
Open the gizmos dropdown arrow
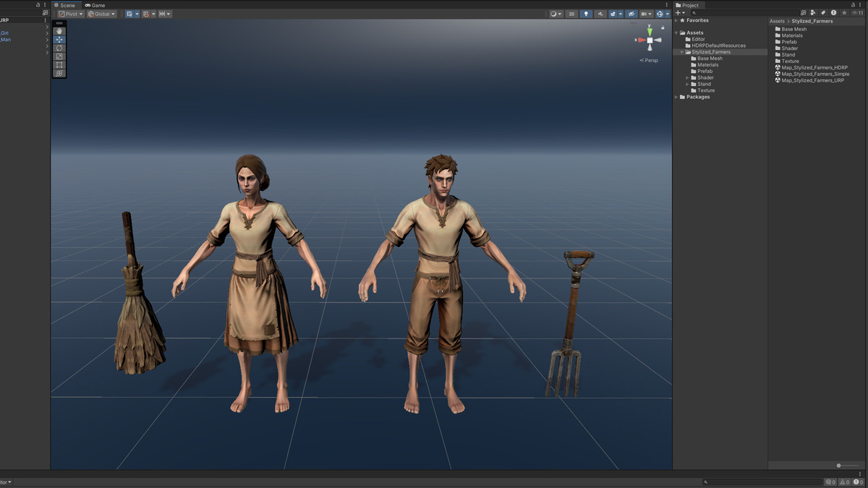point(668,14)
